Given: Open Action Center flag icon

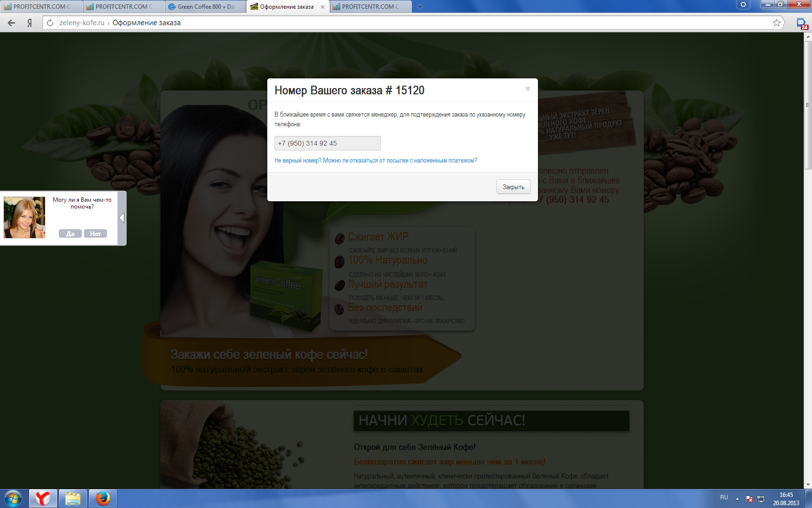Looking at the screenshot, I should (749, 499).
